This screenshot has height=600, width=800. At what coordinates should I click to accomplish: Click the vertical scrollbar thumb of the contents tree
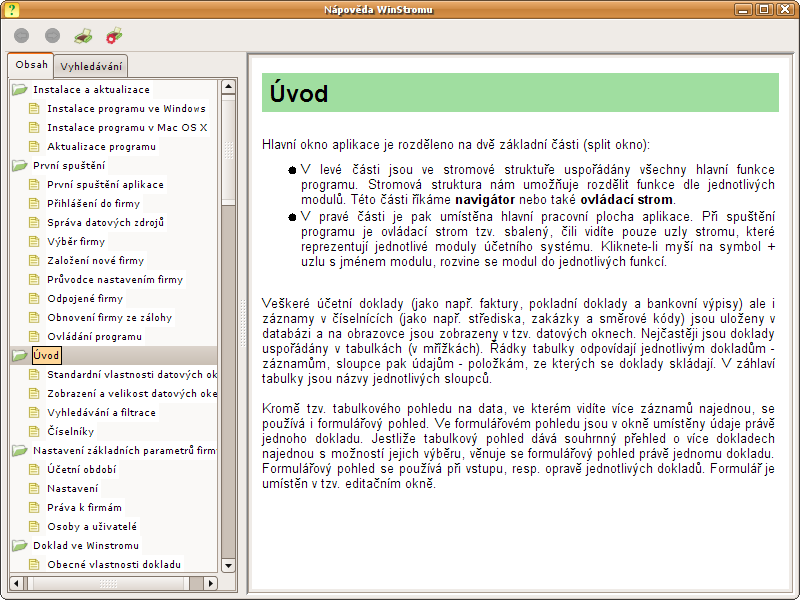point(228,149)
